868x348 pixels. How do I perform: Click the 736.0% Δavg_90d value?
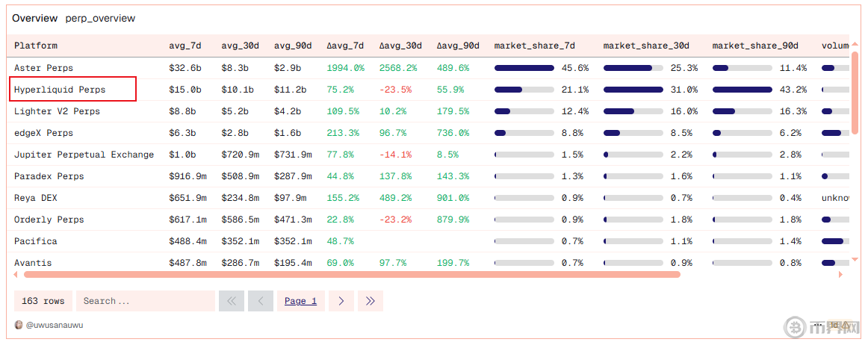tap(453, 133)
